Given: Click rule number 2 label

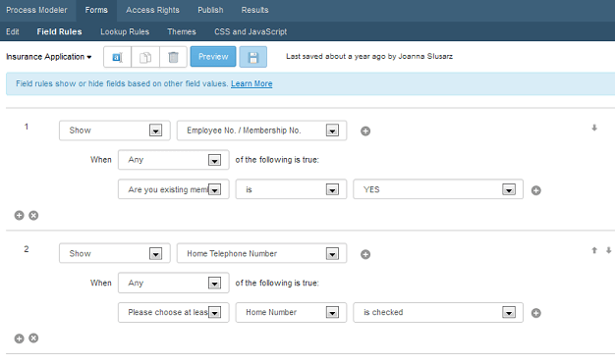Looking at the screenshot, I should tap(27, 249).
